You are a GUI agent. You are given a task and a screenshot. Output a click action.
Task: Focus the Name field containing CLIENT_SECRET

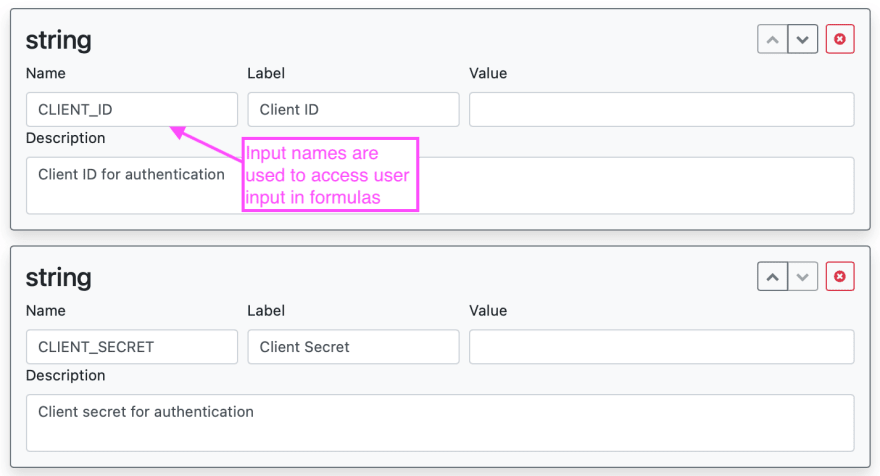132,347
